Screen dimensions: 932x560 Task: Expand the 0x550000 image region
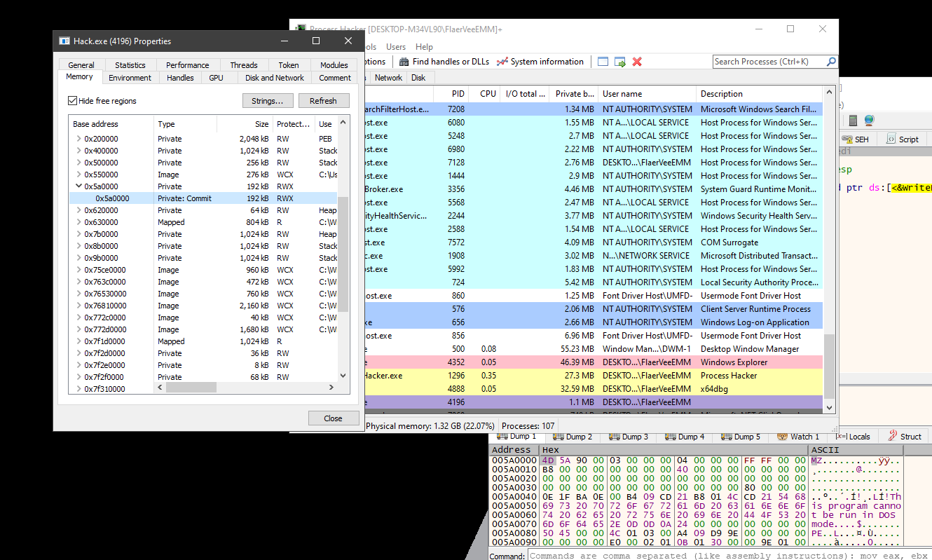[x=78, y=175]
